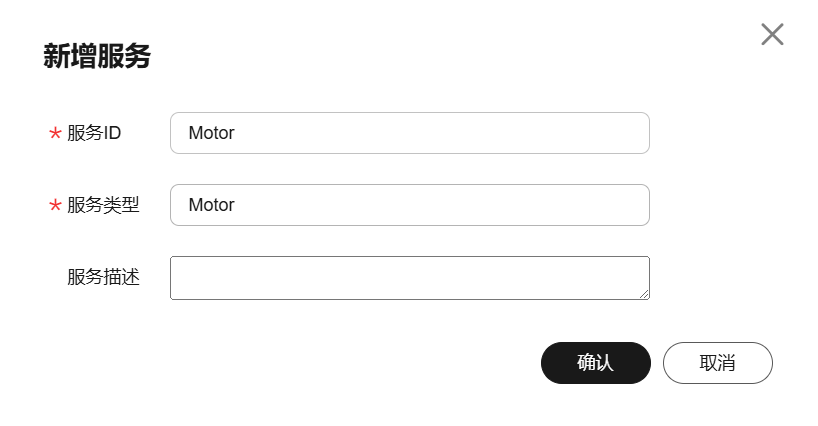818x426 pixels.
Task: Click the 服务ID field label
Action: click(x=94, y=133)
